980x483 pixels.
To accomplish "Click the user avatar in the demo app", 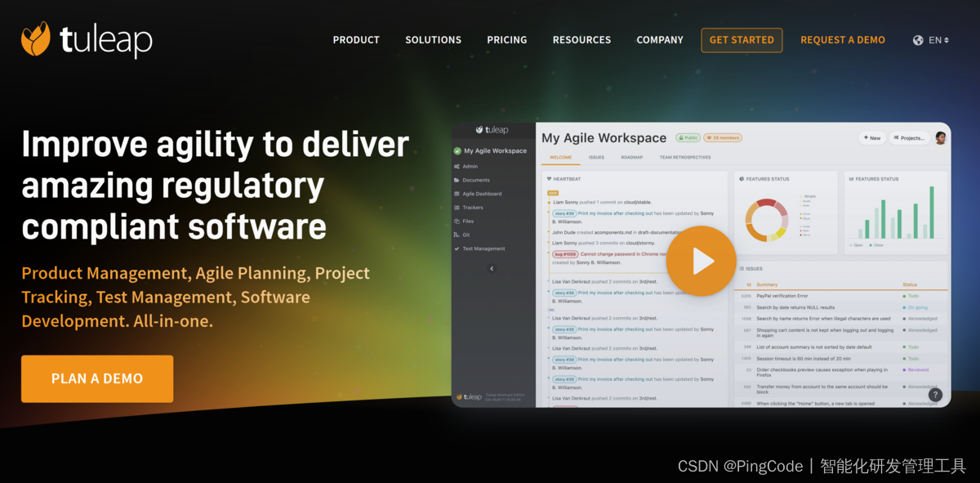I will 941,137.
